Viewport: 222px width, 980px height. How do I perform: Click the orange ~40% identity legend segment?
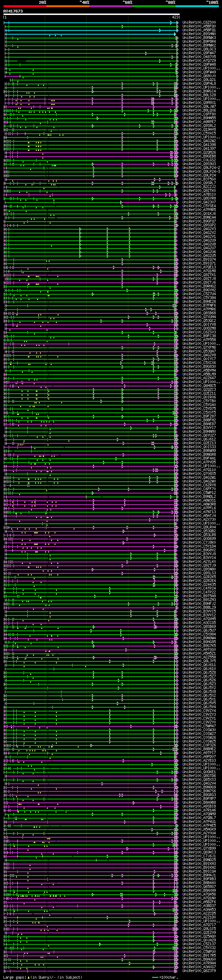pyautogui.click(x=68, y=6)
